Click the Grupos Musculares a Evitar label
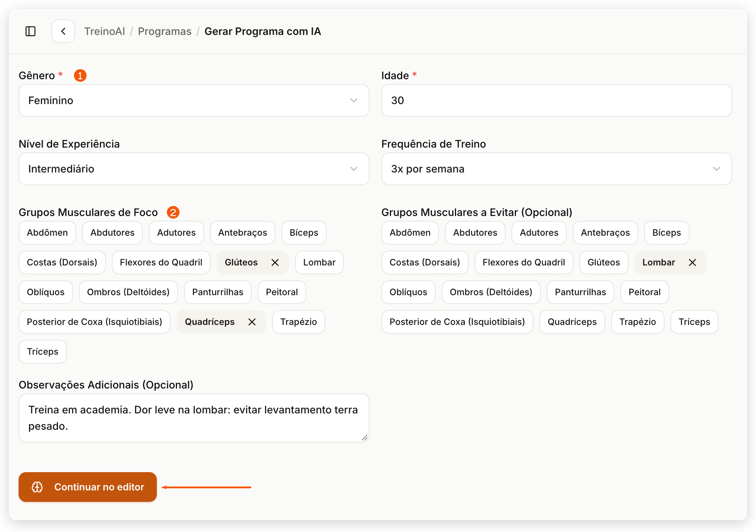 [477, 212]
